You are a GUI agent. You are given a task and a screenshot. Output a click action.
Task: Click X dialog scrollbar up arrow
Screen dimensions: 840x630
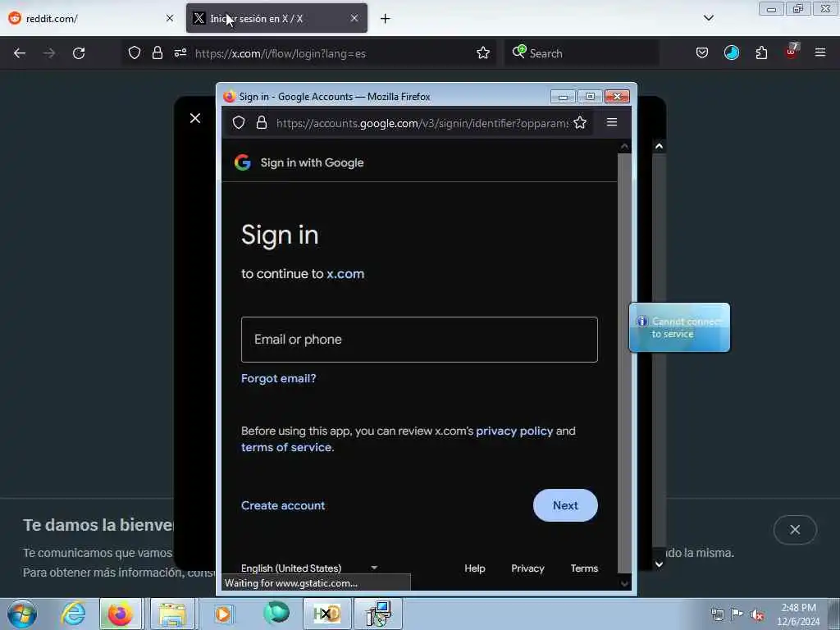pyautogui.click(x=660, y=146)
